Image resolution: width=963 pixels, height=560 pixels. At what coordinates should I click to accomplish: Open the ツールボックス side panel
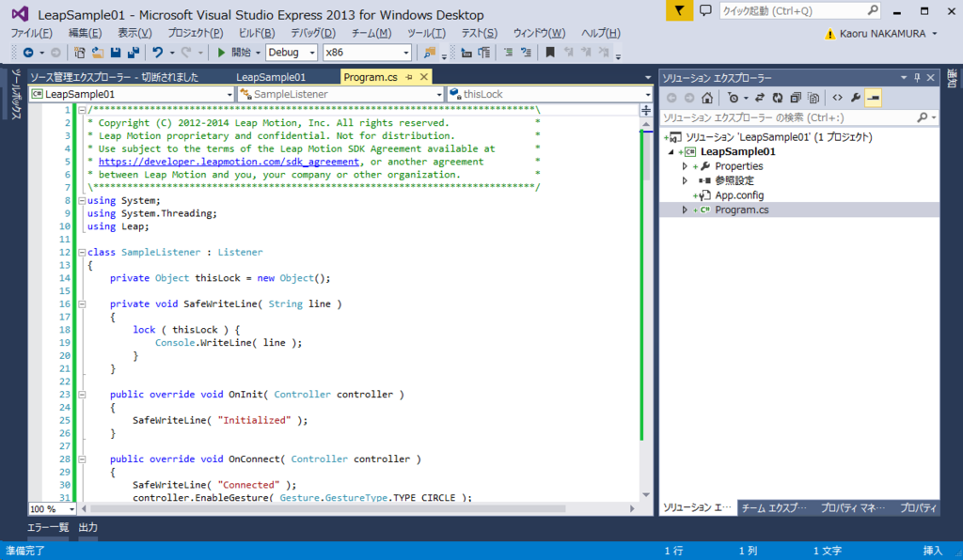point(17,94)
